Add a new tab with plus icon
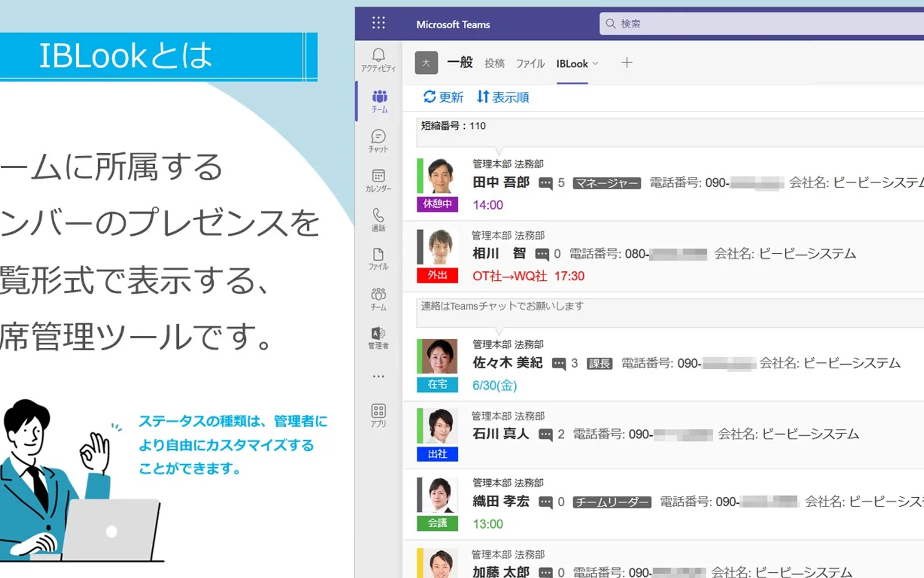The width and height of the screenshot is (924, 578). point(627,62)
